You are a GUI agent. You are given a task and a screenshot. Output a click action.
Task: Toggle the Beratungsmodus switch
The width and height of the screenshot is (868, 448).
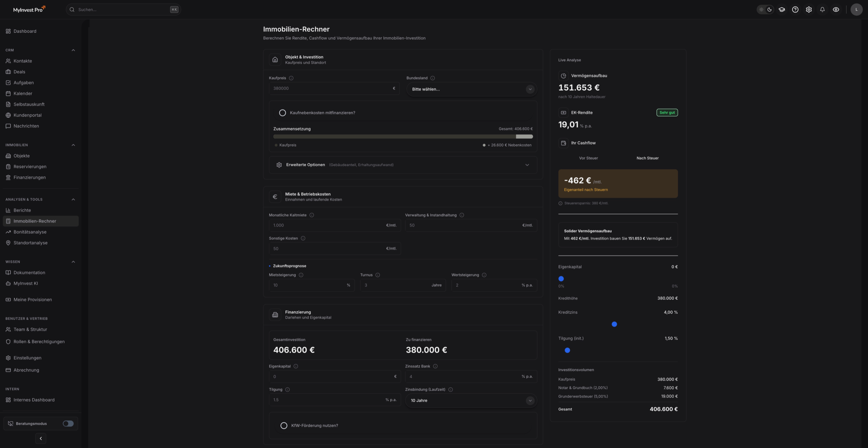[x=68, y=423]
